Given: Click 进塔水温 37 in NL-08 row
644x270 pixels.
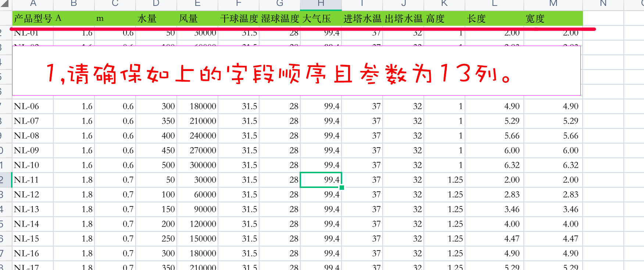Looking at the screenshot, I should [x=362, y=136].
